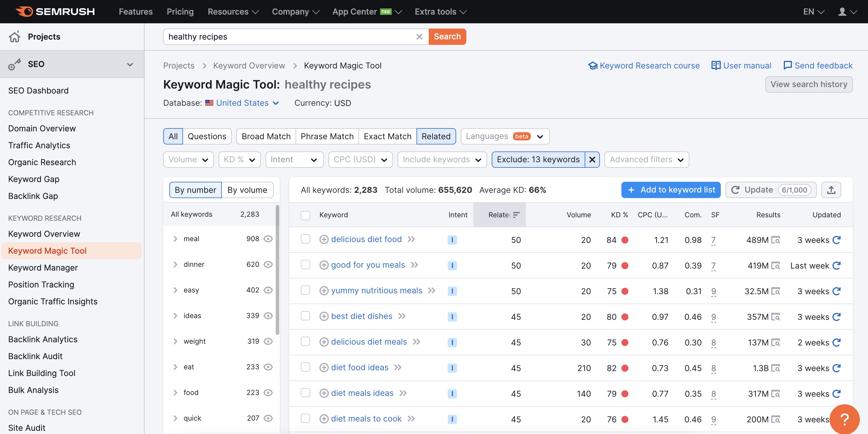Expand the meal keyword group
868x434 pixels.
(x=175, y=239)
